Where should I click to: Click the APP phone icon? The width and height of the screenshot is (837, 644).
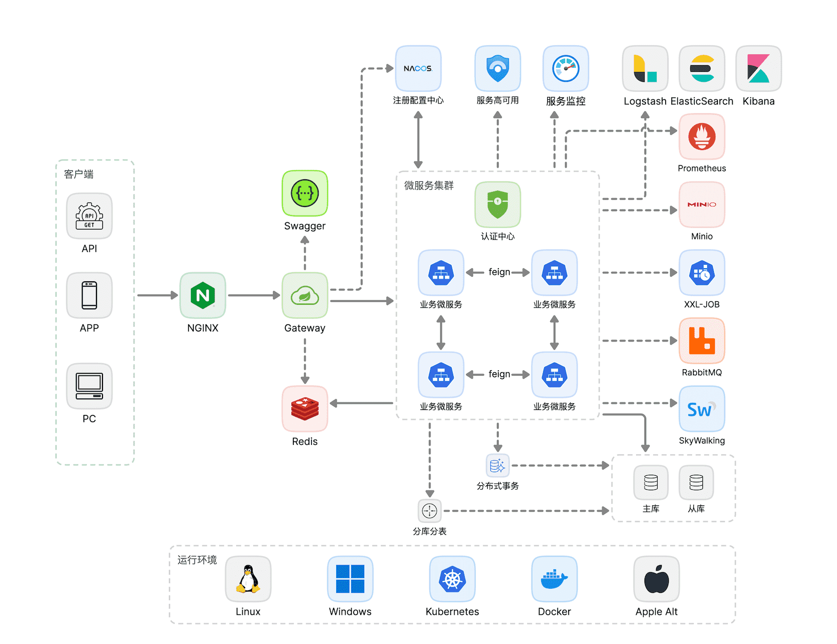coord(89,295)
